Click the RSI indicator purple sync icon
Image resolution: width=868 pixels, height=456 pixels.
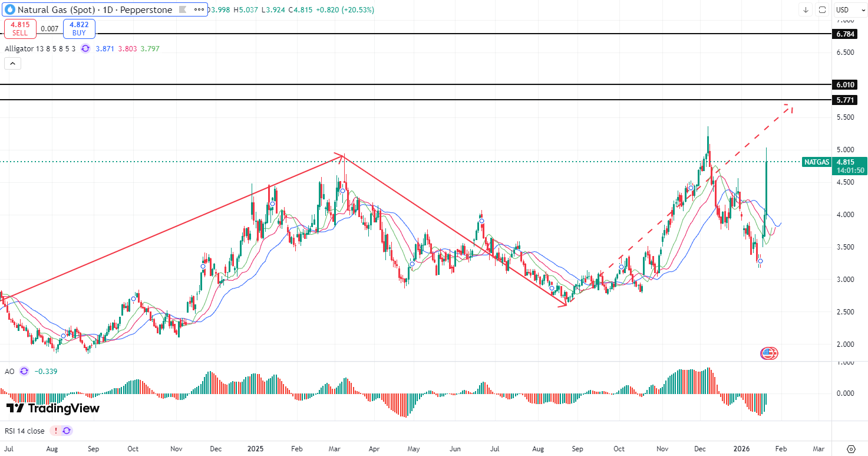pos(67,431)
